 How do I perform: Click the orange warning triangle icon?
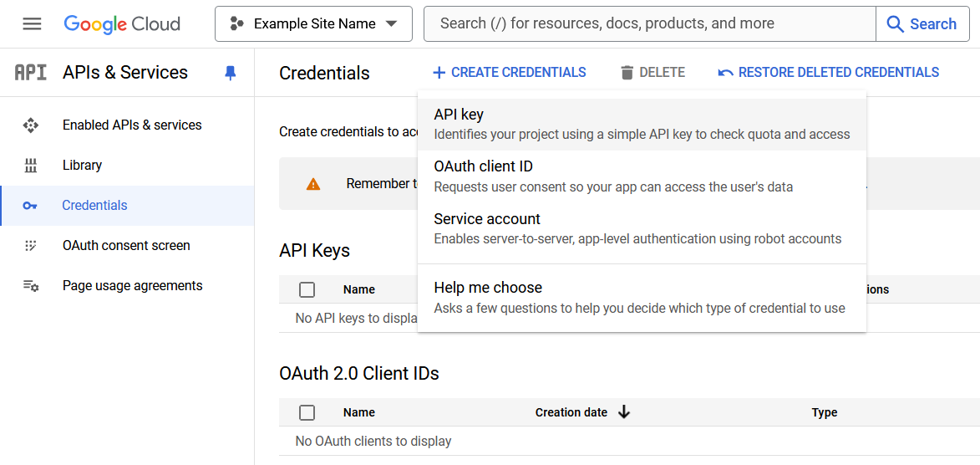pyautogui.click(x=313, y=184)
